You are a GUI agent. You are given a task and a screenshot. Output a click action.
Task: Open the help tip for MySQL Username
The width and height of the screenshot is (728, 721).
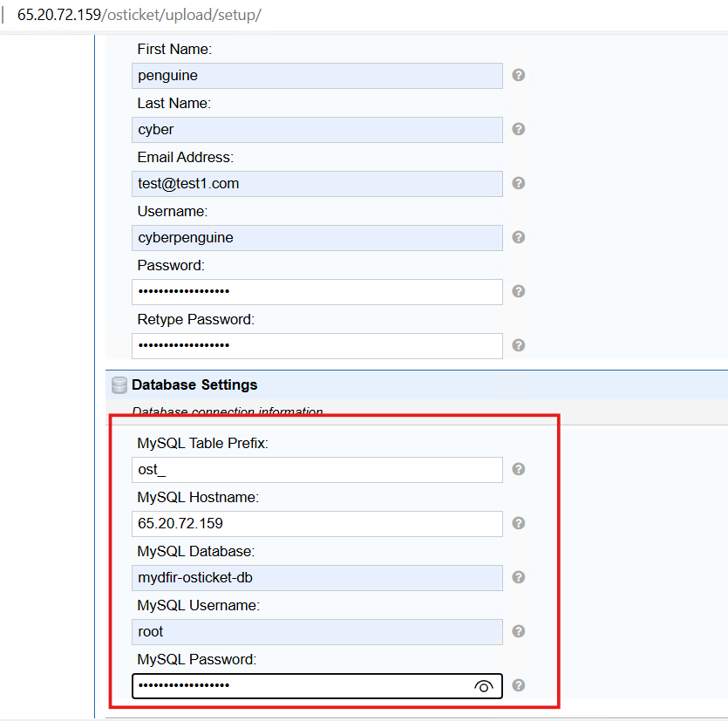click(x=518, y=631)
